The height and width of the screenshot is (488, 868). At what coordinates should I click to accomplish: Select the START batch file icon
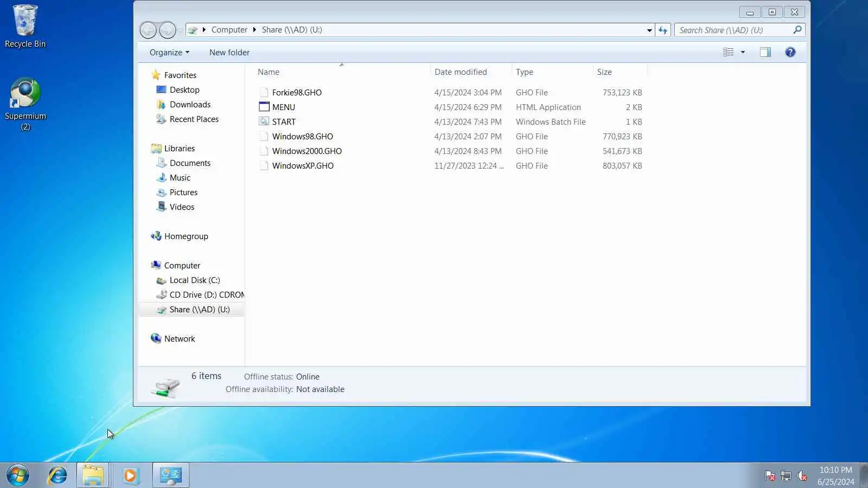click(x=264, y=121)
